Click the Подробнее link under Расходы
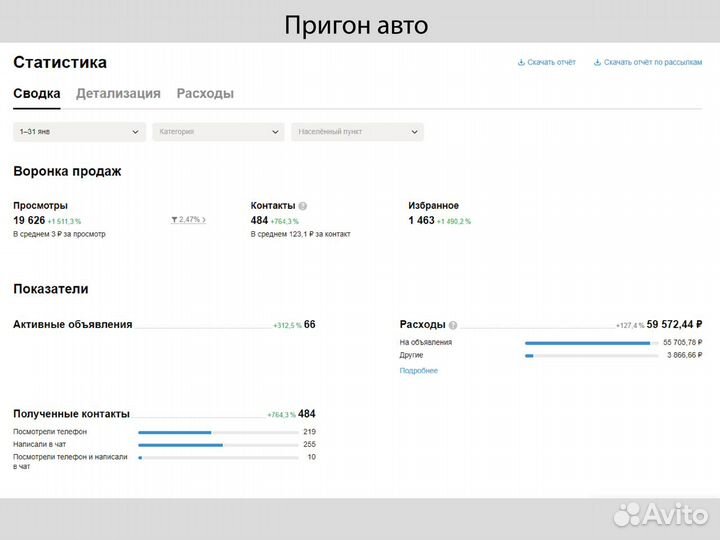The width and height of the screenshot is (720, 540). [418, 371]
